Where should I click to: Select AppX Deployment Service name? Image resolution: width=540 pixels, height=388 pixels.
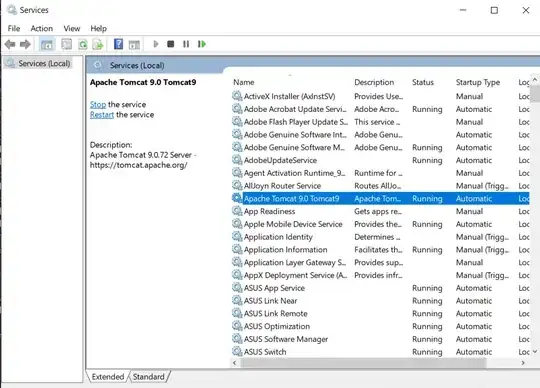[295, 275]
